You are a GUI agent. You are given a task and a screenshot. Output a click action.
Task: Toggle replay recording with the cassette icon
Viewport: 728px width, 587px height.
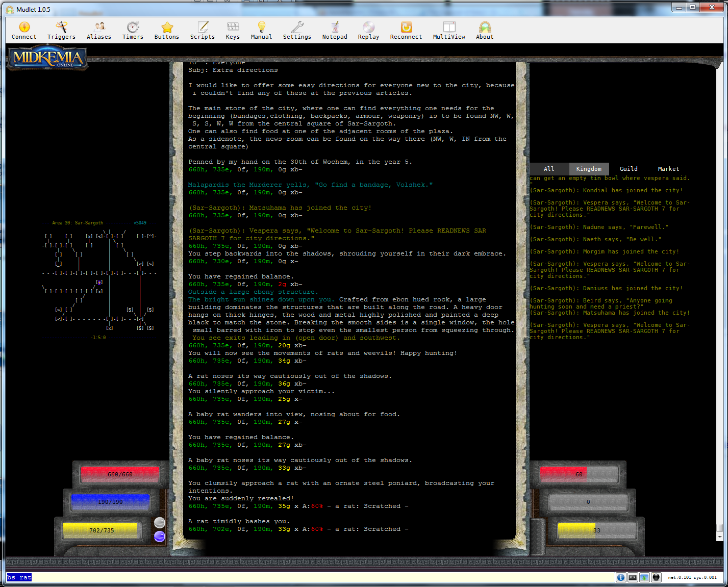pyautogui.click(x=633, y=577)
